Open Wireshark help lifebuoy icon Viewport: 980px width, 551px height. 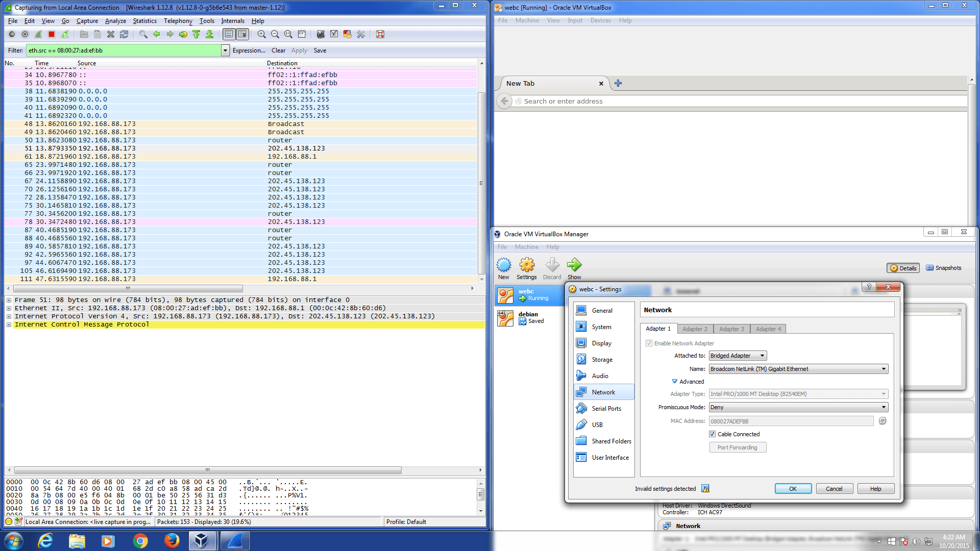click(380, 34)
